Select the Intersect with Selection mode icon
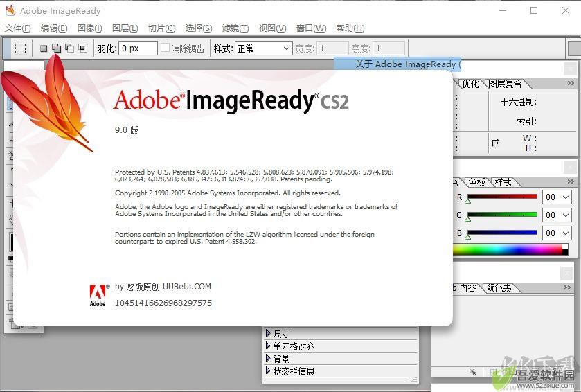Screen dimensions: 581x392 pos(83,48)
